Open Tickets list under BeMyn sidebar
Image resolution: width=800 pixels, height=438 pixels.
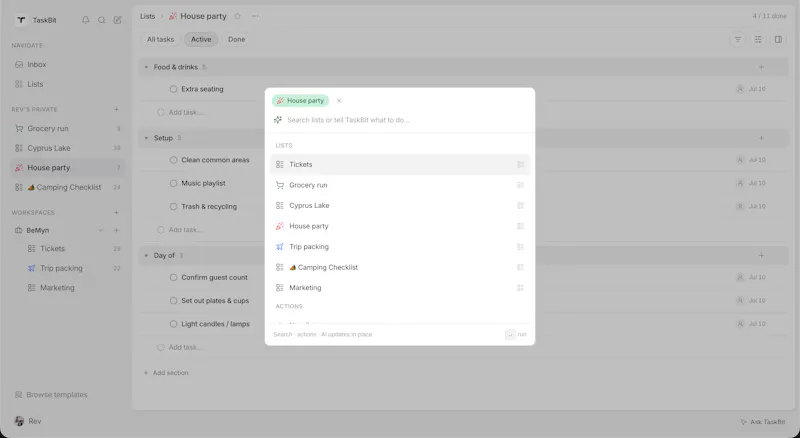(74, 249)
